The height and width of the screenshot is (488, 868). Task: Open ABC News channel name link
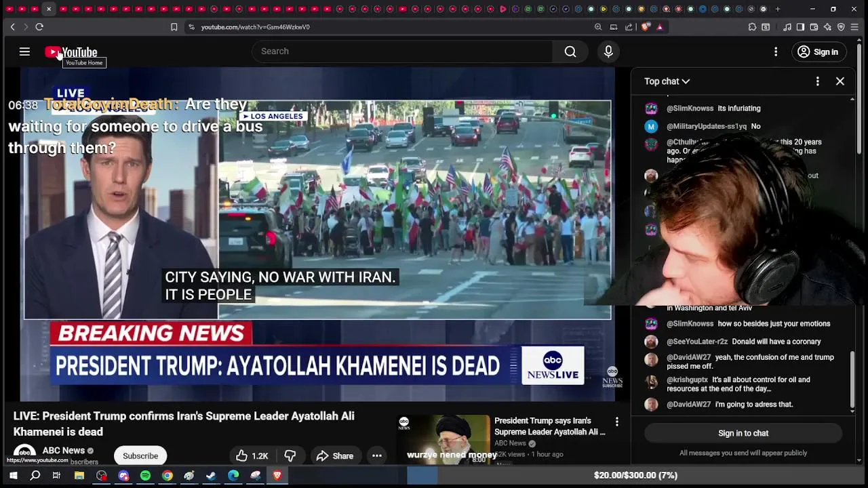[64, 450]
